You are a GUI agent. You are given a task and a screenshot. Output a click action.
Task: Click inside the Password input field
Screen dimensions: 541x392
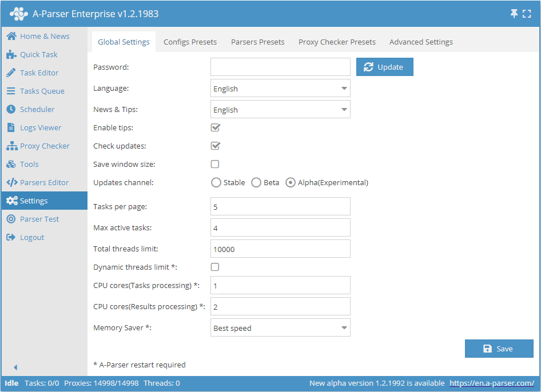[280, 67]
